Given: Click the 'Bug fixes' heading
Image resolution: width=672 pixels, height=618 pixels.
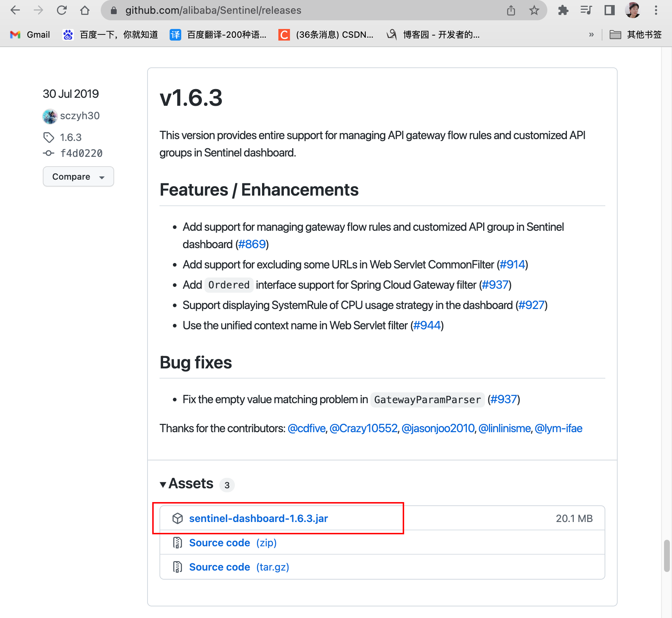Looking at the screenshot, I should click(x=196, y=363).
